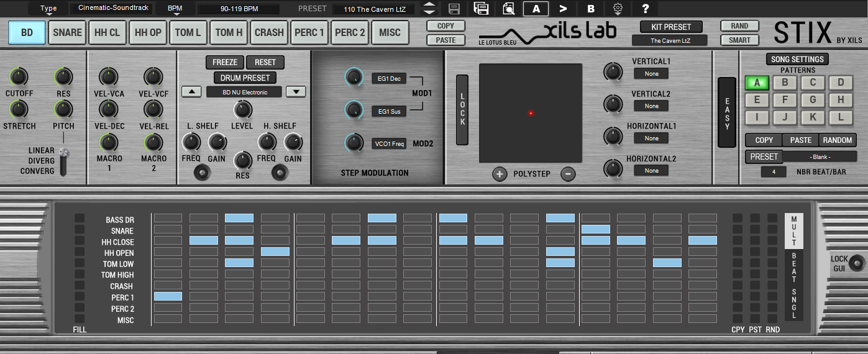
Task: Toggle third step of BASS DR row
Action: click(x=239, y=218)
